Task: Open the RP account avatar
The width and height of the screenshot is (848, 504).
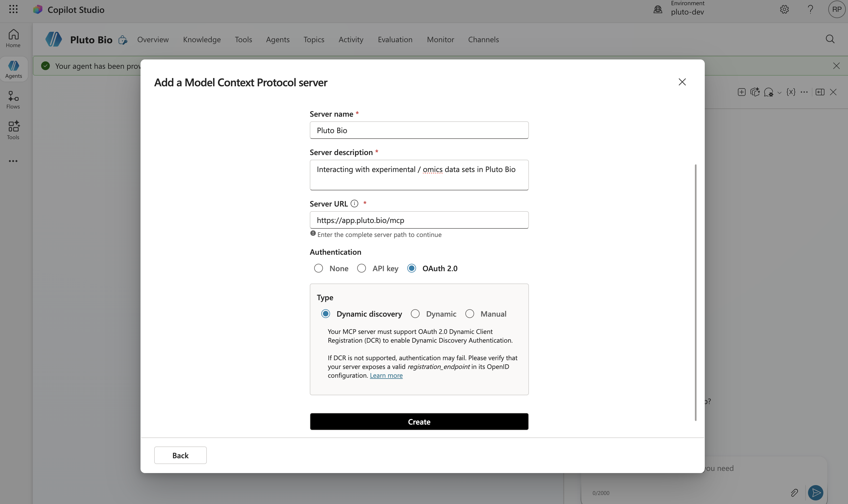Action: [837, 9]
